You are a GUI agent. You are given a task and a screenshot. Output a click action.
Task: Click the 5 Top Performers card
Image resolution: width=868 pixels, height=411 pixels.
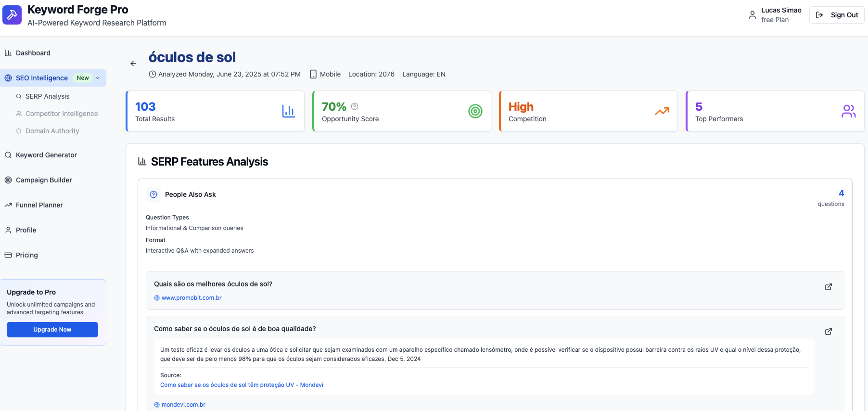(775, 111)
